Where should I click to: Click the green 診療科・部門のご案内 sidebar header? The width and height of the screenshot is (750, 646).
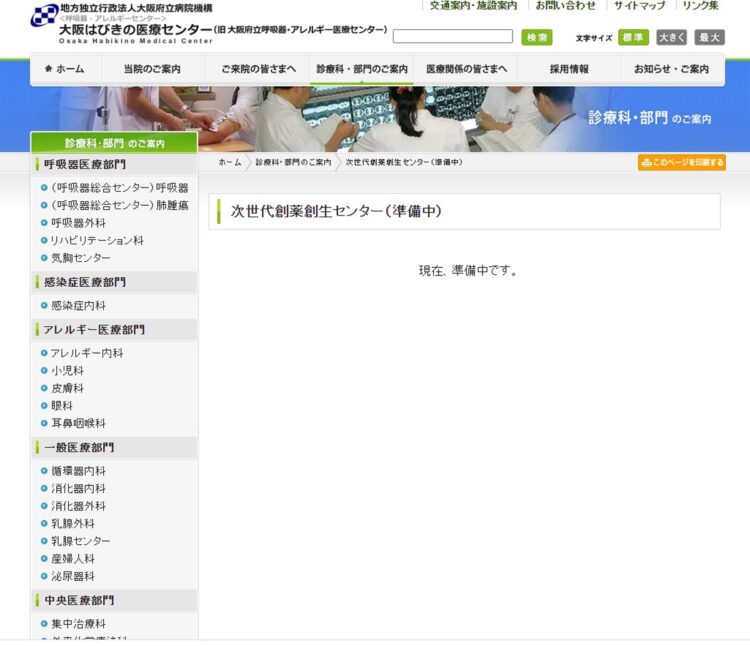pos(114,143)
